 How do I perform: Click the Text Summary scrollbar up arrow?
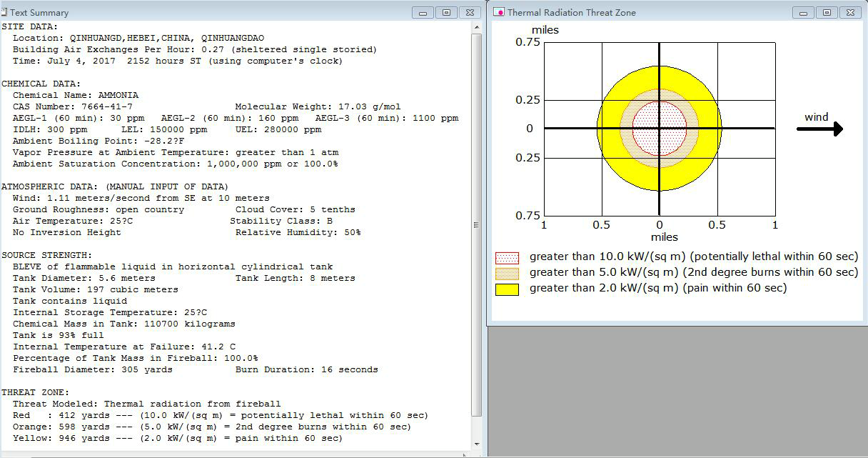coord(476,27)
